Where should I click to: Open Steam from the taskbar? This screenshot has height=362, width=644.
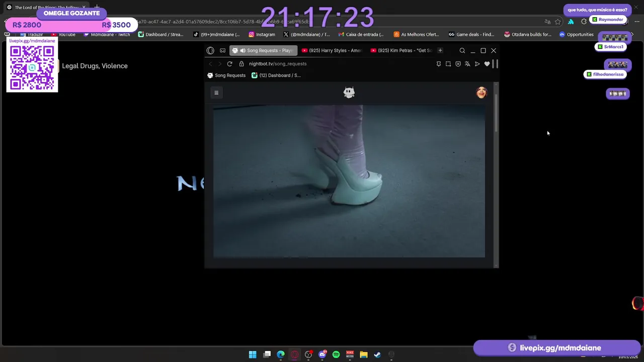coord(377,354)
